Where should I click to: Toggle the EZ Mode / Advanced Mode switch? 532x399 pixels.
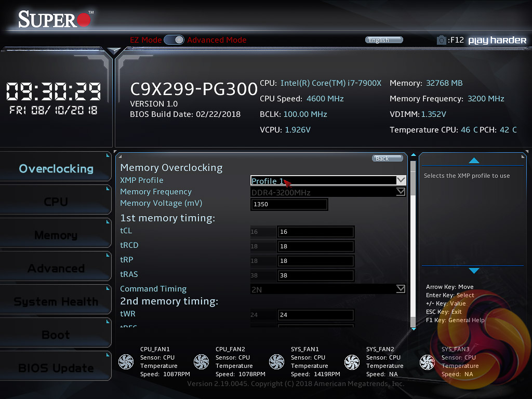174,40
